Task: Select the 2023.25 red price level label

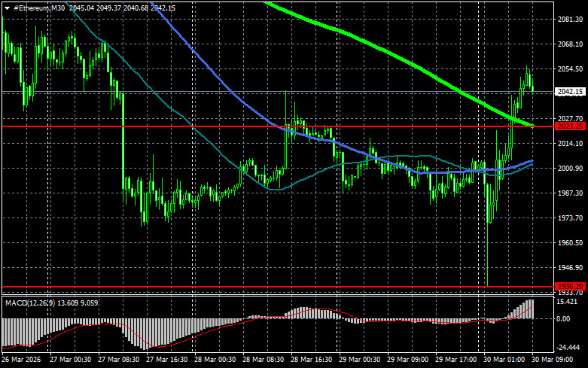Action: (571, 126)
